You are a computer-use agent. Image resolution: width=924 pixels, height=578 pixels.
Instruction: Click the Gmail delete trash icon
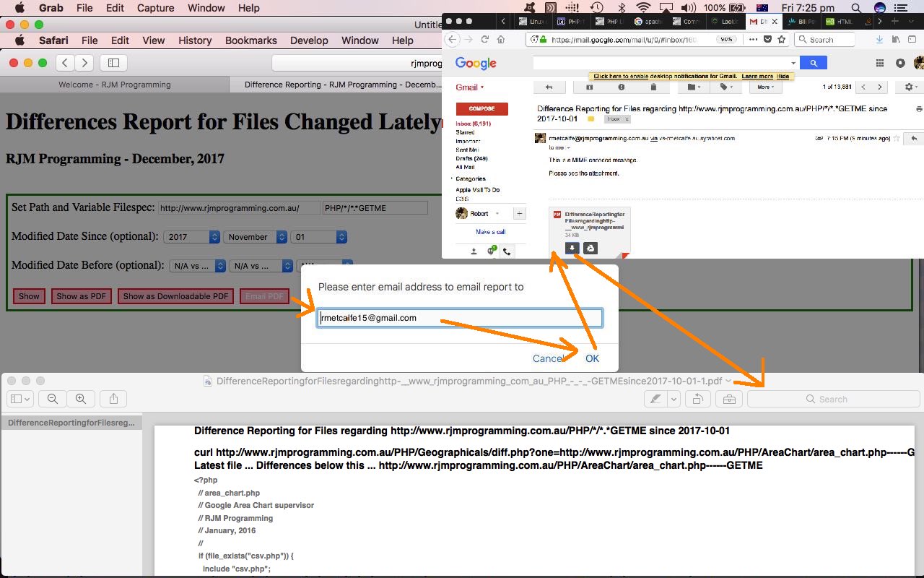pos(653,87)
